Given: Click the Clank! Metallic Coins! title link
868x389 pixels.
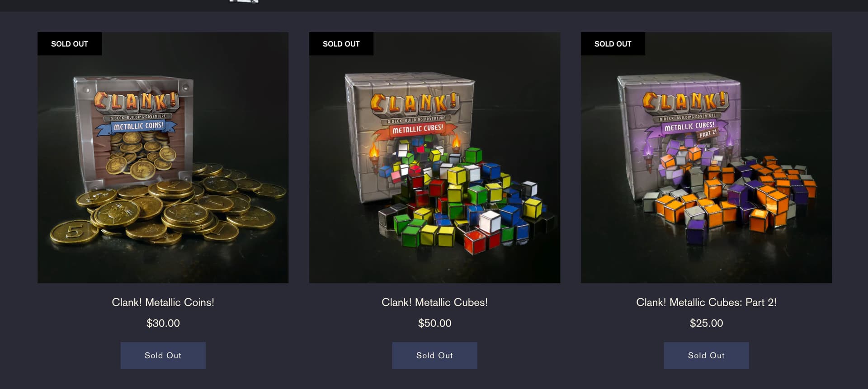Looking at the screenshot, I should 163,302.
